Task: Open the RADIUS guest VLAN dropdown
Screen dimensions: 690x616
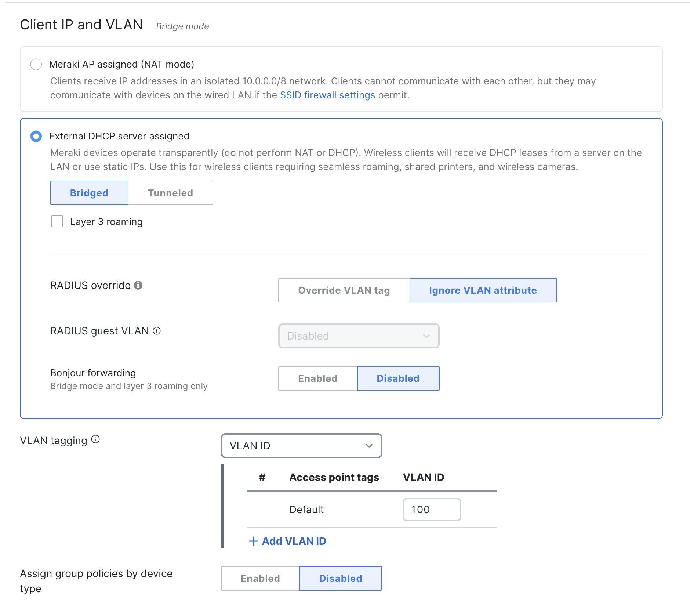Action: click(x=359, y=336)
